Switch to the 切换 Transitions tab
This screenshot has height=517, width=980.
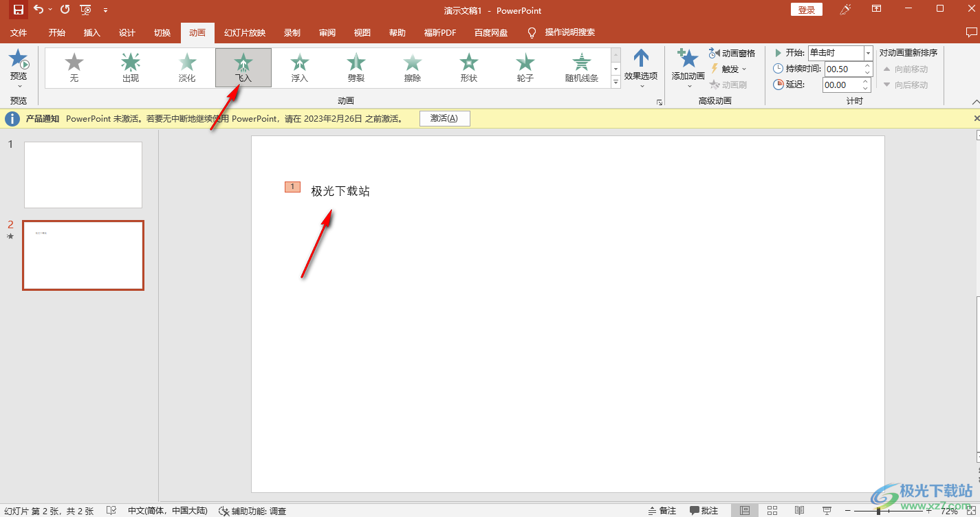(162, 32)
